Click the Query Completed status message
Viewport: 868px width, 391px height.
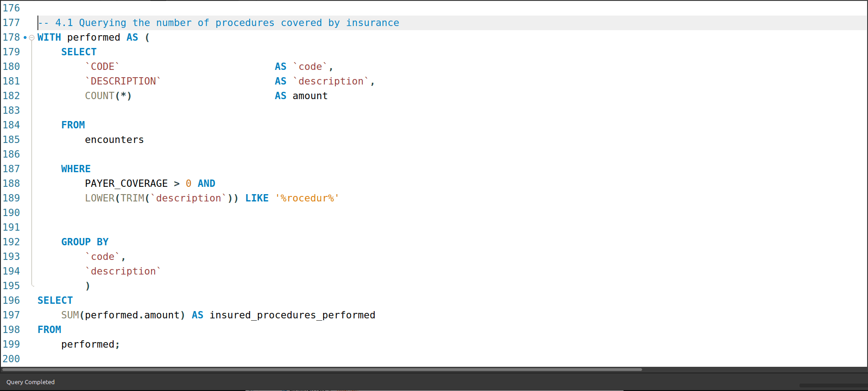pos(31,382)
